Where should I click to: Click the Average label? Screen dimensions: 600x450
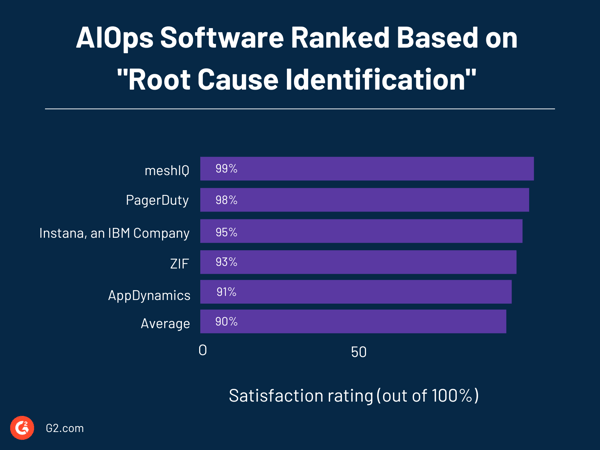tap(165, 324)
